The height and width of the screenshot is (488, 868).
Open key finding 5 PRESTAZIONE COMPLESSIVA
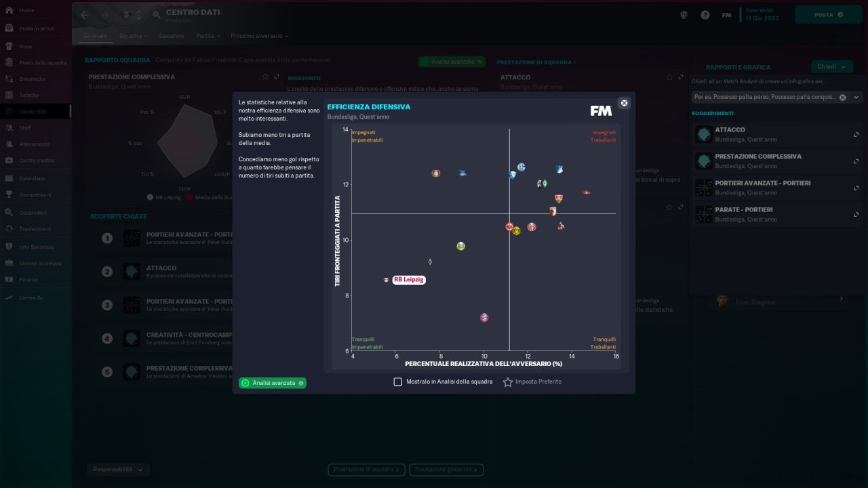[x=163, y=371]
